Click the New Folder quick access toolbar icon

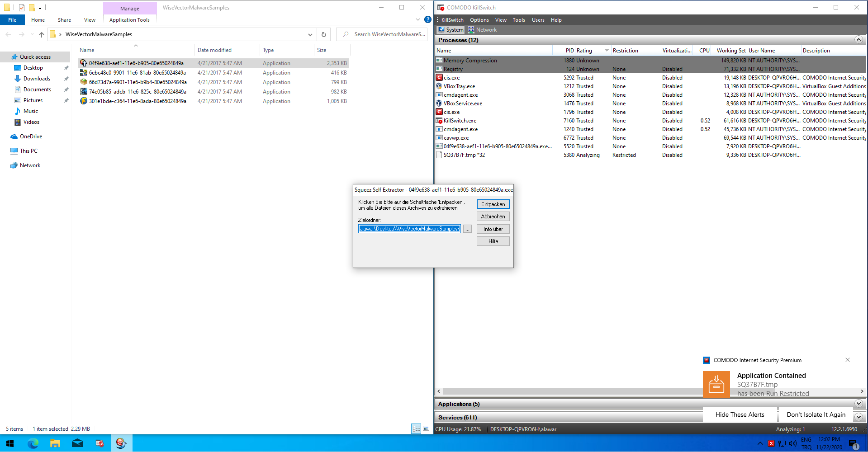point(32,8)
